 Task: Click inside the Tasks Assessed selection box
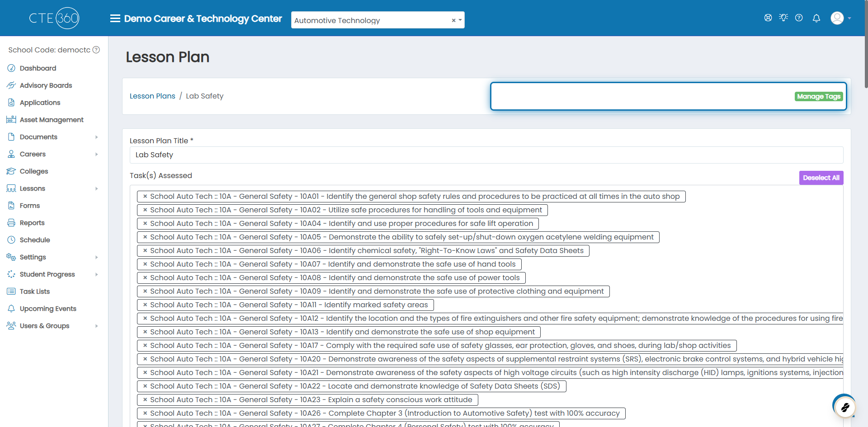pos(486,306)
